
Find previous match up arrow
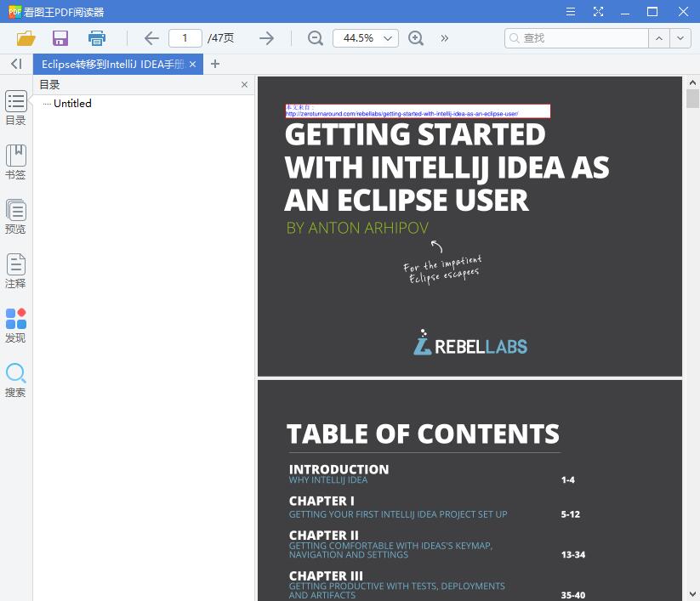tap(659, 38)
